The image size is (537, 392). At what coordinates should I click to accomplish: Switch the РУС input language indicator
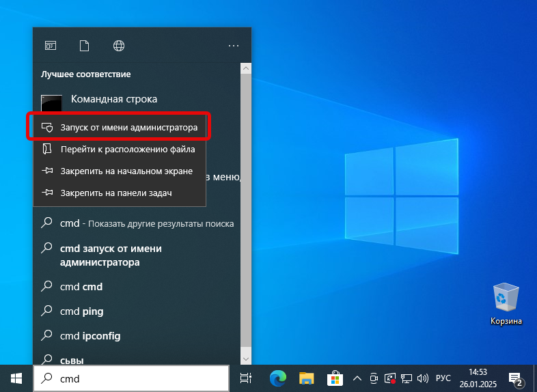pos(443,378)
